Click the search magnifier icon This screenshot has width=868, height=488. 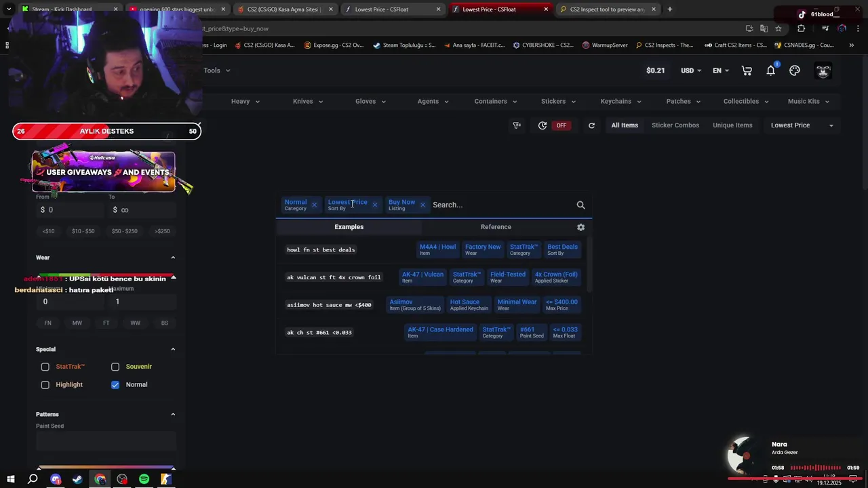tap(580, 205)
